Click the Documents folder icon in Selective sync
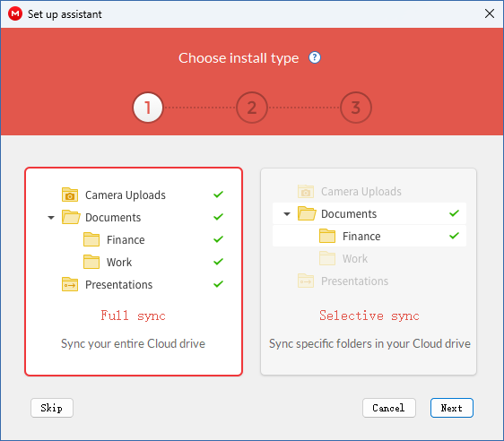This screenshot has height=441, width=504. [307, 213]
